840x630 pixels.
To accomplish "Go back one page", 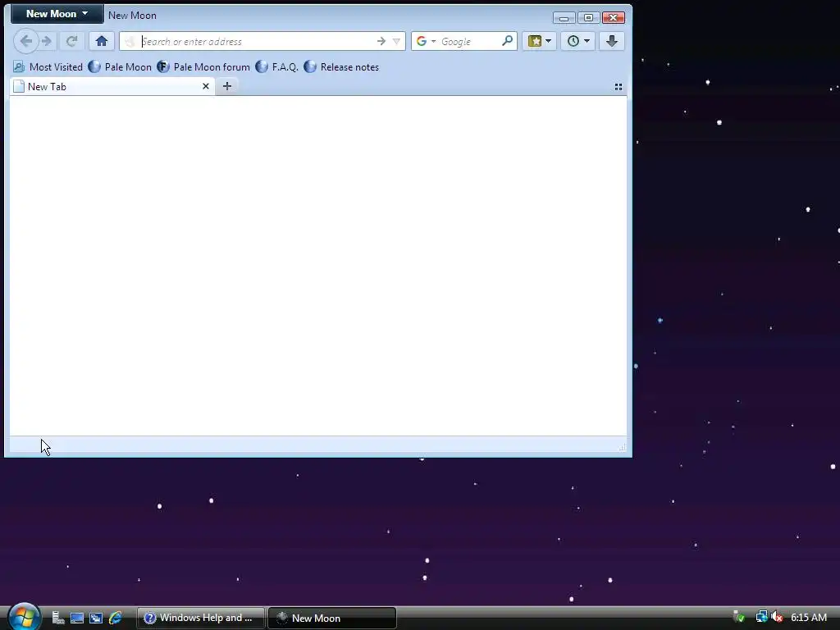I will [x=25, y=41].
